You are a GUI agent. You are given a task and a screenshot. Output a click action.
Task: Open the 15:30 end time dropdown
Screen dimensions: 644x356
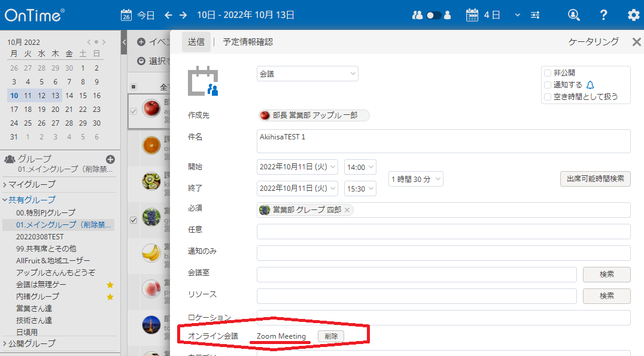tap(360, 188)
